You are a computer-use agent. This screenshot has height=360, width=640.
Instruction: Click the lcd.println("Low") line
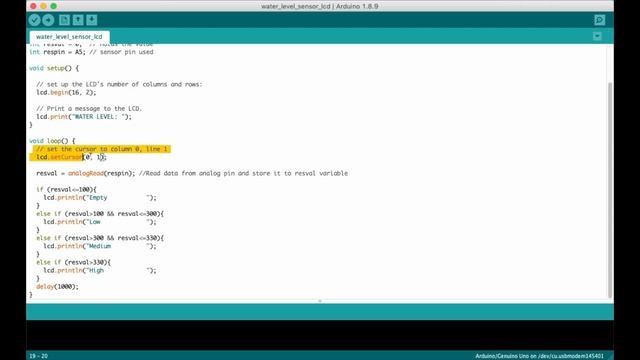point(100,222)
